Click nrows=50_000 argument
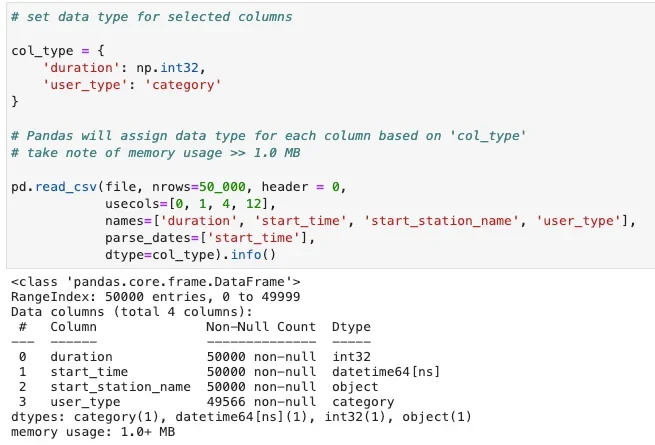The width and height of the screenshot is (655, 445). click(x=199, y=187)
